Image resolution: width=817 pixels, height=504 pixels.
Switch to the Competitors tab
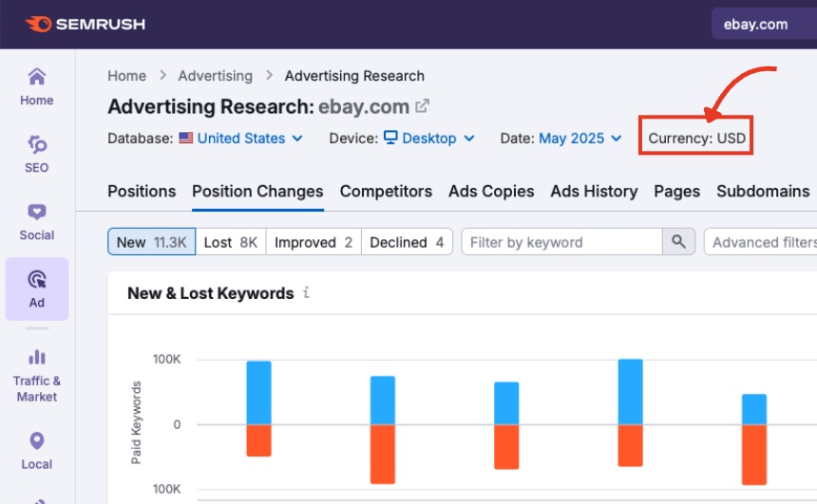(386, 192)
